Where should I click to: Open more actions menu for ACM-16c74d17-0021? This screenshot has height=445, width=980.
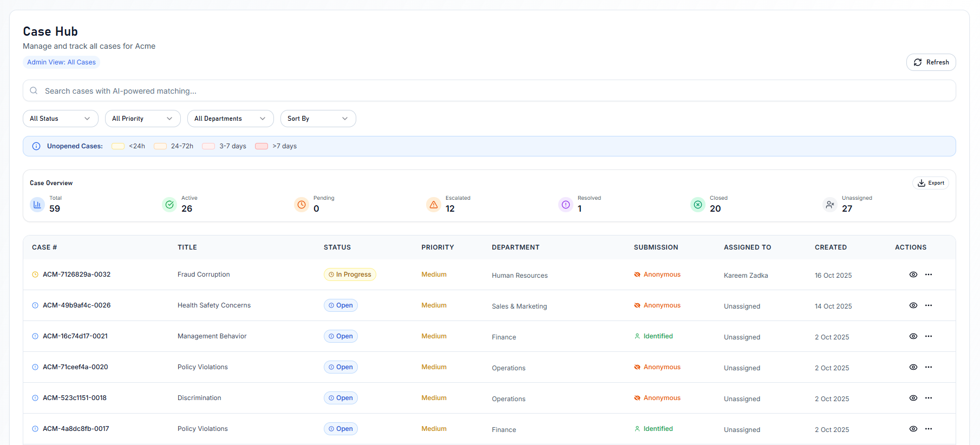pos(929,336)
